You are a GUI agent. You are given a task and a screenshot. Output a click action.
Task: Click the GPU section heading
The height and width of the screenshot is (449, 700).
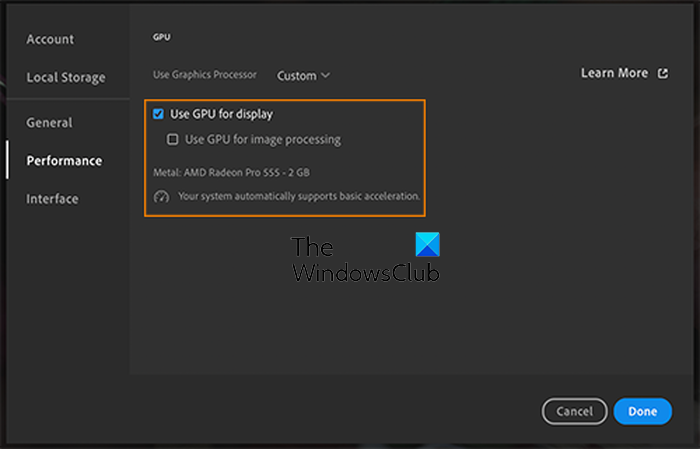[x=161, y=37]
